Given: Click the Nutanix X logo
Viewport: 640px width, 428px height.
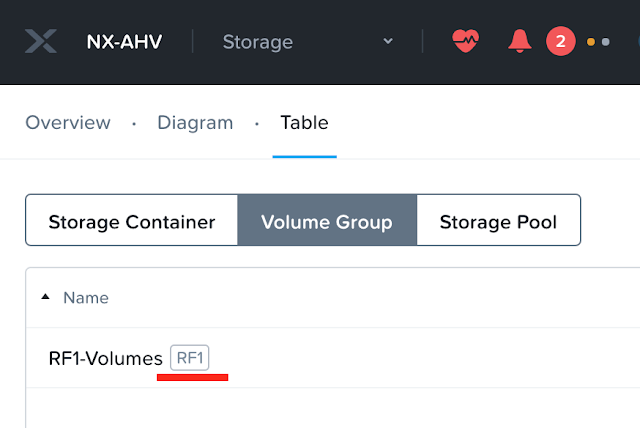Looking at the screenshot, I should tap(41, 41).
